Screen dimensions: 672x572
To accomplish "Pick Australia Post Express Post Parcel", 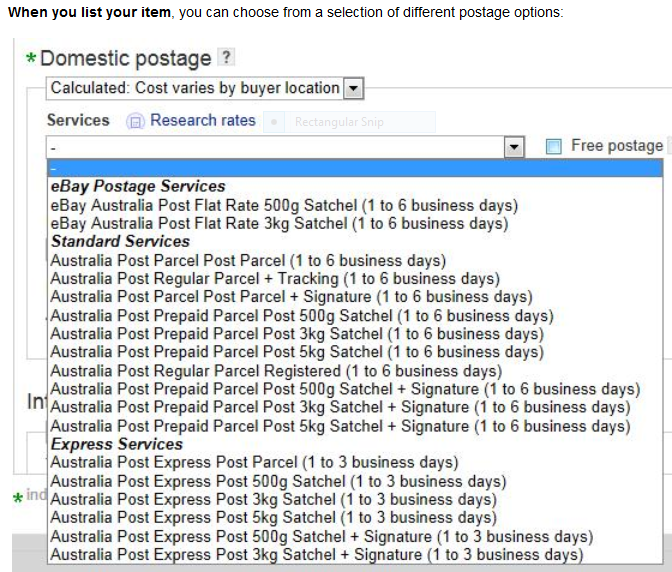I will [254, 462].
